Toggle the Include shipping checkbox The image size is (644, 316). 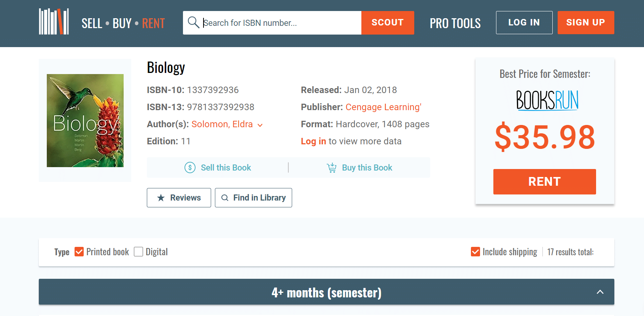475,252
